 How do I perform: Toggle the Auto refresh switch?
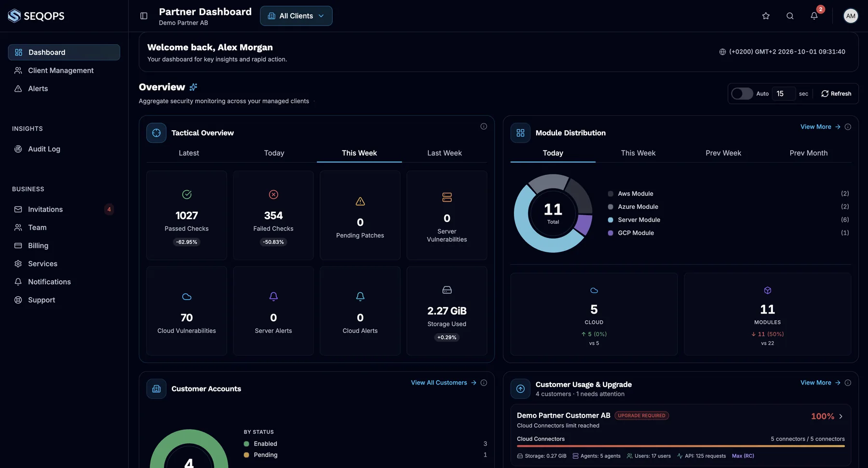pos(742,94)
